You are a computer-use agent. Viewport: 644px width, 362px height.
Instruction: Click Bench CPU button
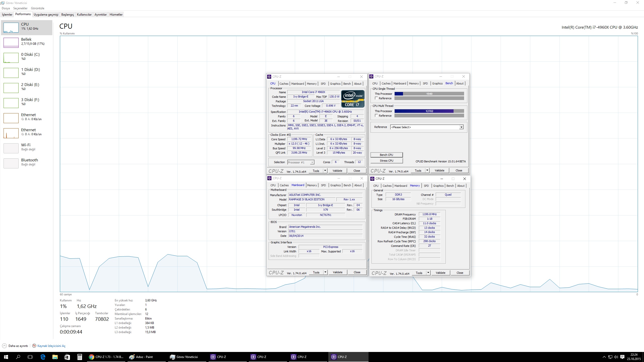[x=386, y=155]
